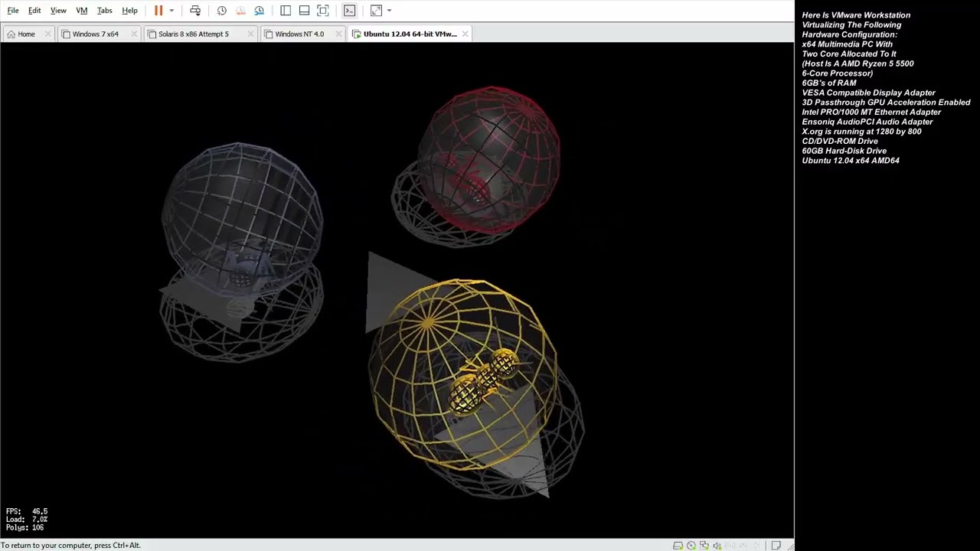Click 'Ensoniq AudioPCI Audio Adapter' line
This screenshot has width=980, height=551.
pos(867,122)
